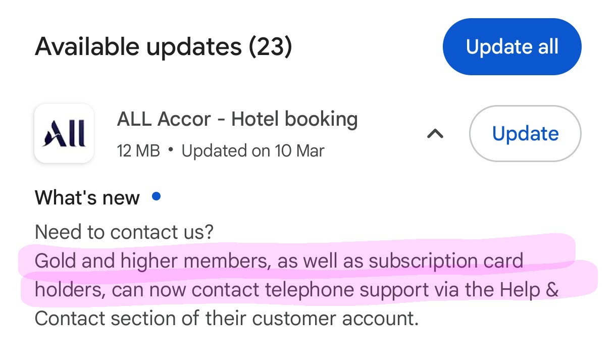
Task: Click the Available updates (23) heading
Action: click(163, 47)
